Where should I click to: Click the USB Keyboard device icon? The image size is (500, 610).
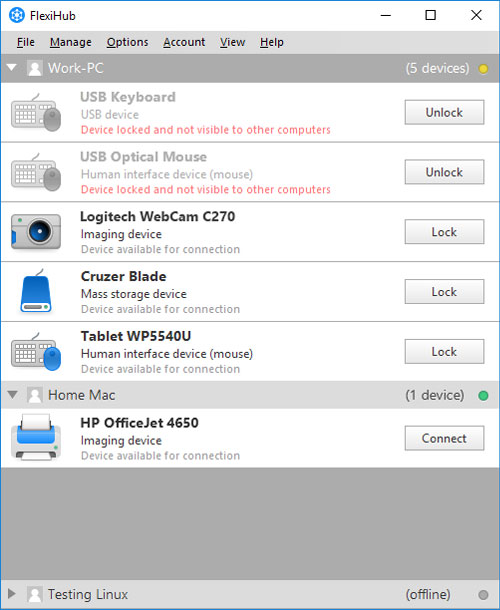(x=36, y=112)
